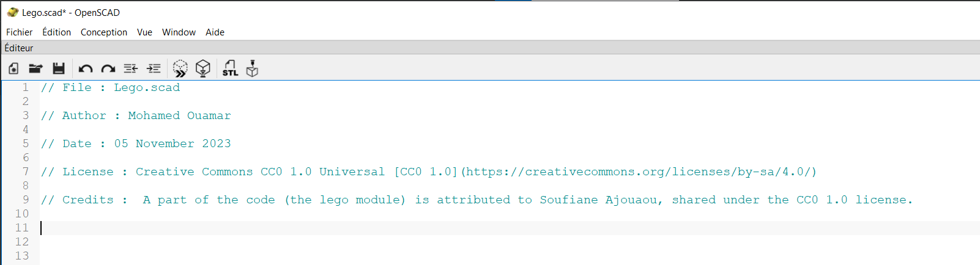Export the design as STL
The height and width of the screenshot is (265, 980).
(x=230, y=68)
